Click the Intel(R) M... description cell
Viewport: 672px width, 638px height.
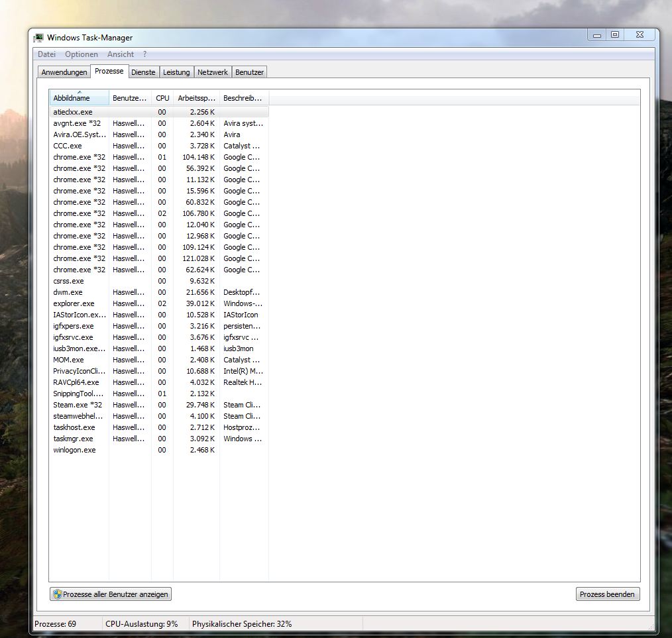(x=243, y=371)
